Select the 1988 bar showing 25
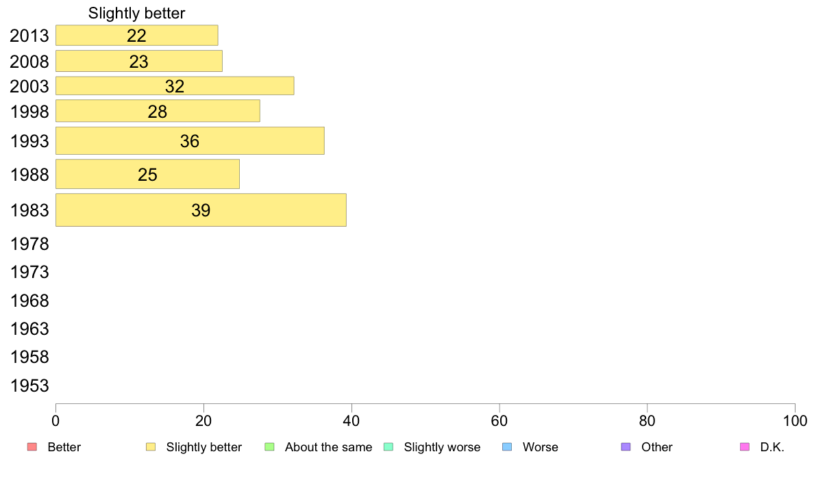This screenshot has height=504, width=814. point(148,175)
